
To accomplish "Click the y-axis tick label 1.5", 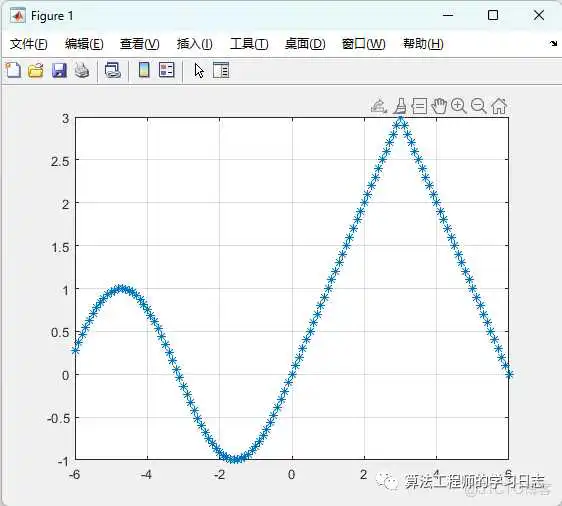I will pos(60,247).
